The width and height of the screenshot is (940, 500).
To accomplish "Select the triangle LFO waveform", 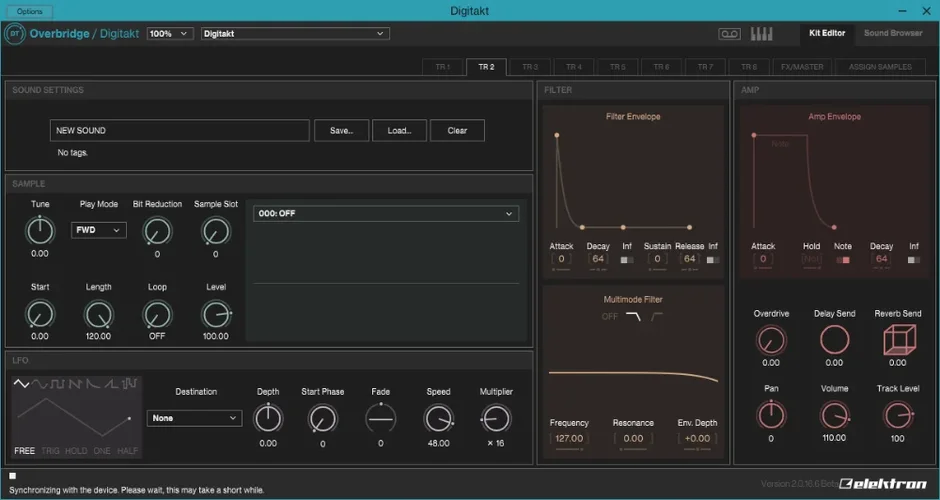I will [21, 384].
